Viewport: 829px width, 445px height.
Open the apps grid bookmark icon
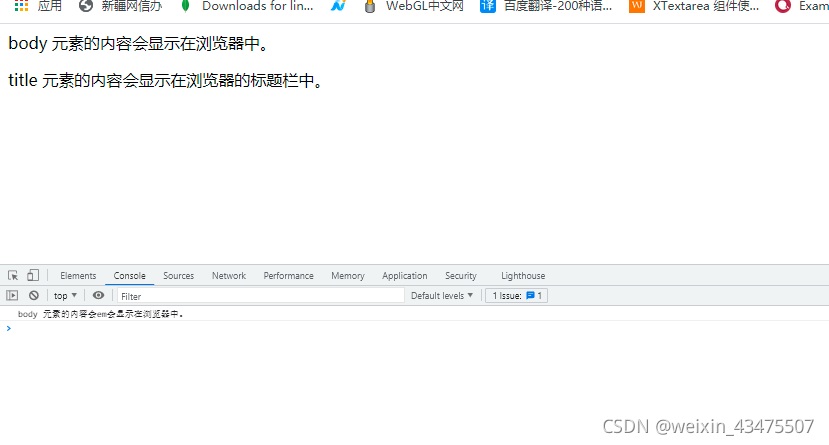click(21, 6)
